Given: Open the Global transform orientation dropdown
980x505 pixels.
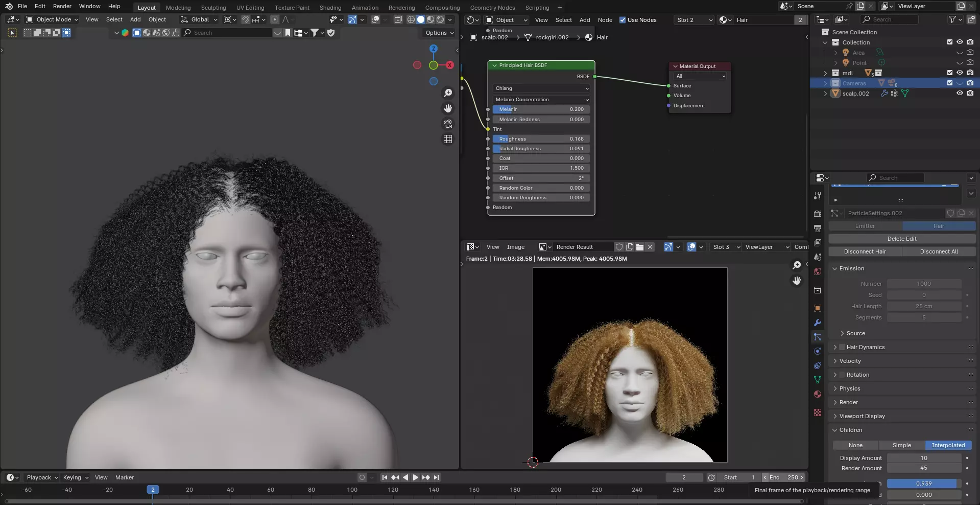Looking at the screenshot, I should click(x=199, y=19).
